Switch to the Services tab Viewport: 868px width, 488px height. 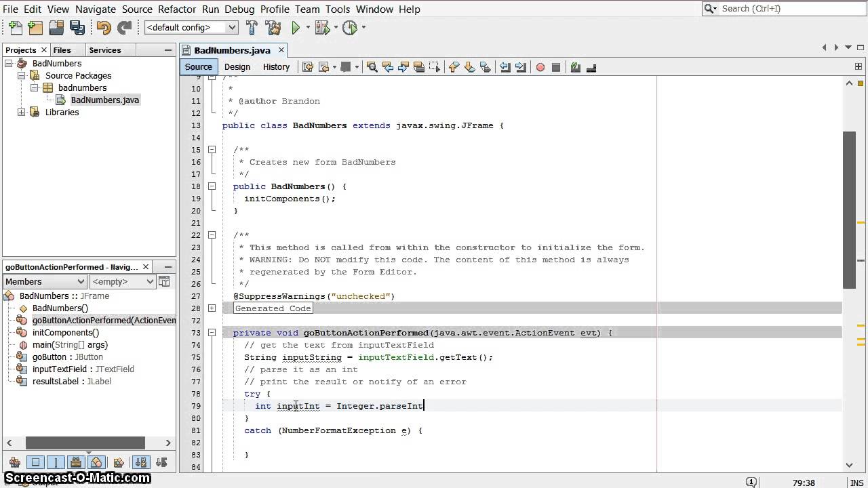click(x=105, y=50)
